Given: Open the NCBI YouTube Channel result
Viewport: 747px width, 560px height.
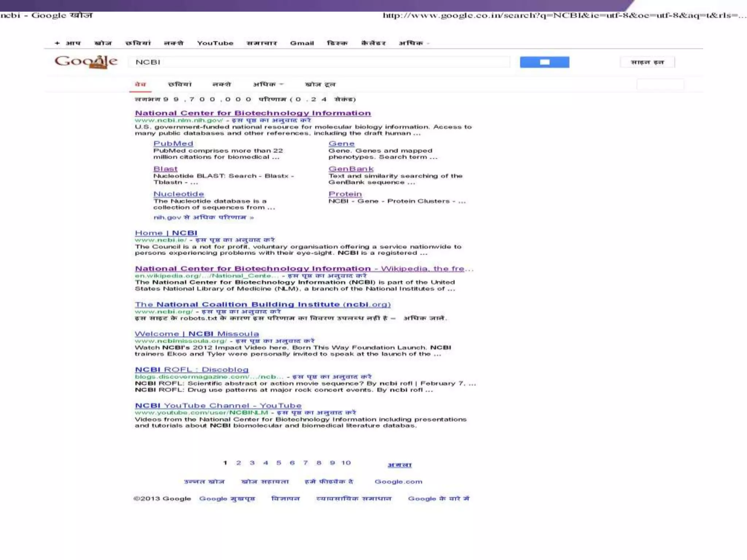Looking at the screenshot, I should pyautogui.click(x=218, y=406).
